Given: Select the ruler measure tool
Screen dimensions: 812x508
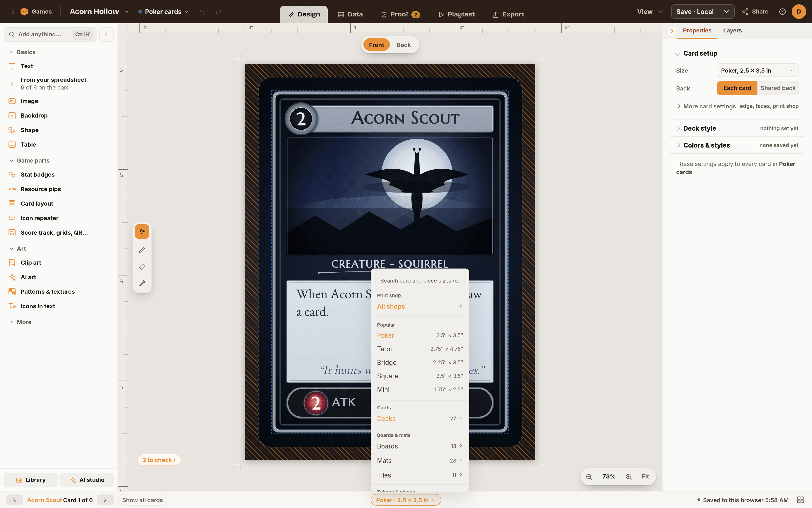Looking at the screenshot, I should (x=142, y=267).
